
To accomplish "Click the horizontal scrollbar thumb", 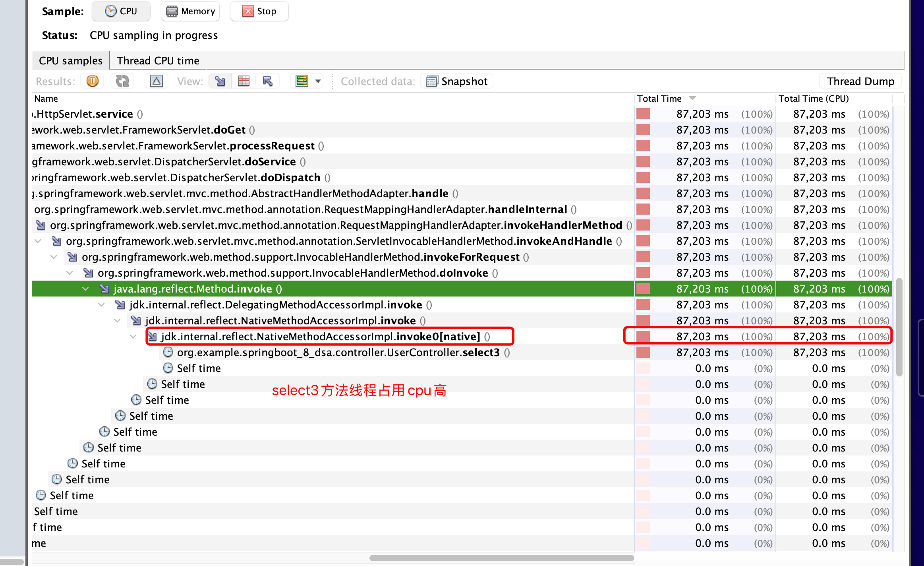I will pyautogui.click(x=501, y=558).
